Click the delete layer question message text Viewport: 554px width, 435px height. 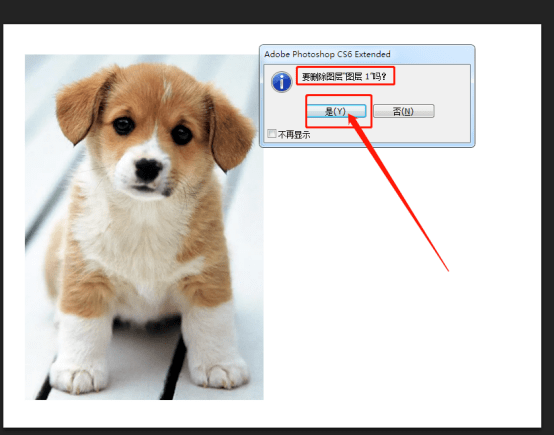tap(344, 77)
